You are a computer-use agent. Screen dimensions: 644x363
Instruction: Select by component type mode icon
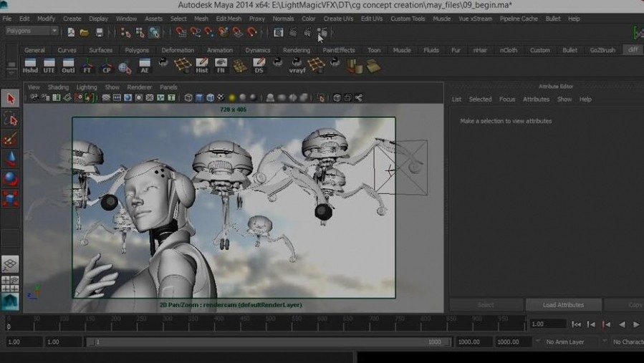click(155, 32)
